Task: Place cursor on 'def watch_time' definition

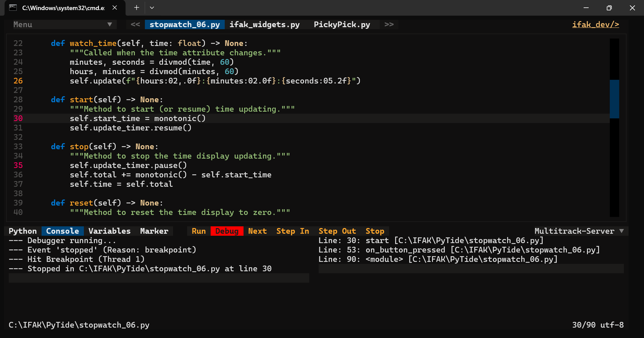Action: click(149, 43)
